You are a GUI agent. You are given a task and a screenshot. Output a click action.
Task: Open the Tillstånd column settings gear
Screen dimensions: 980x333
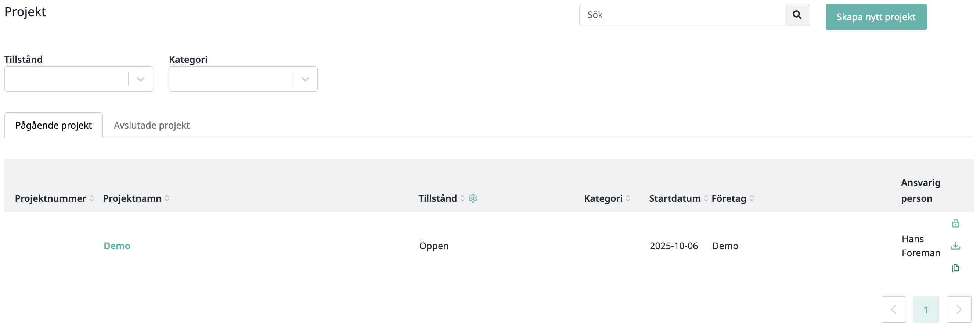[473, 198]
